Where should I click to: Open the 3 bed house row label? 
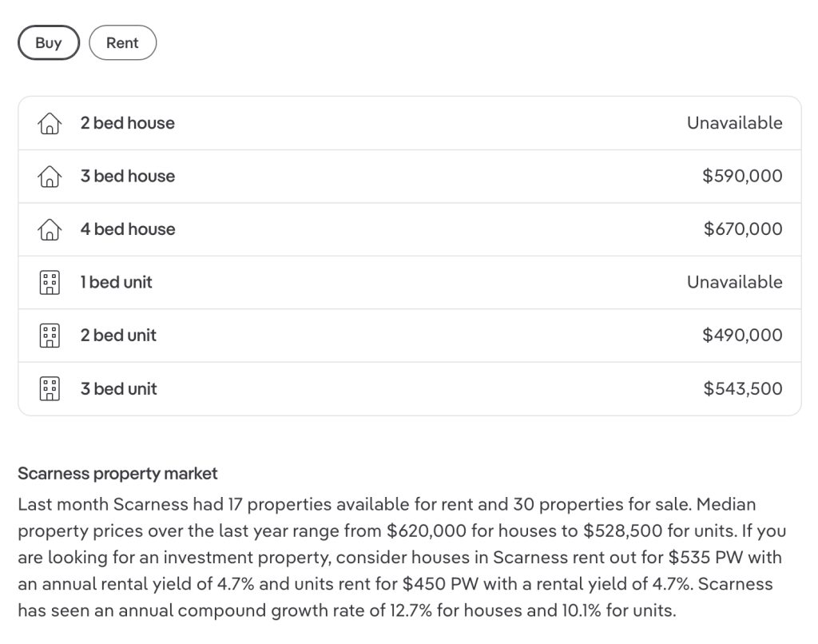[128, 177]
